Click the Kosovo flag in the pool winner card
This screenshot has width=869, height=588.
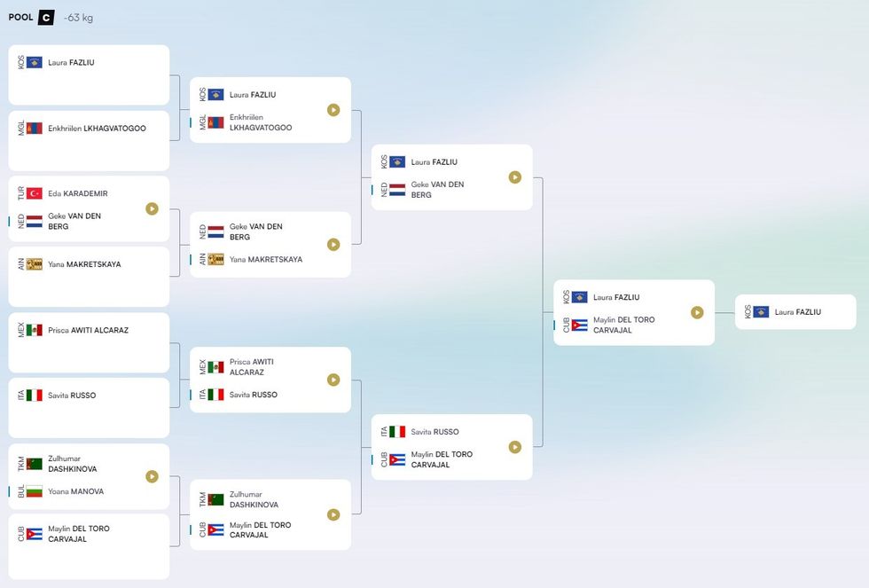(761, 312)
